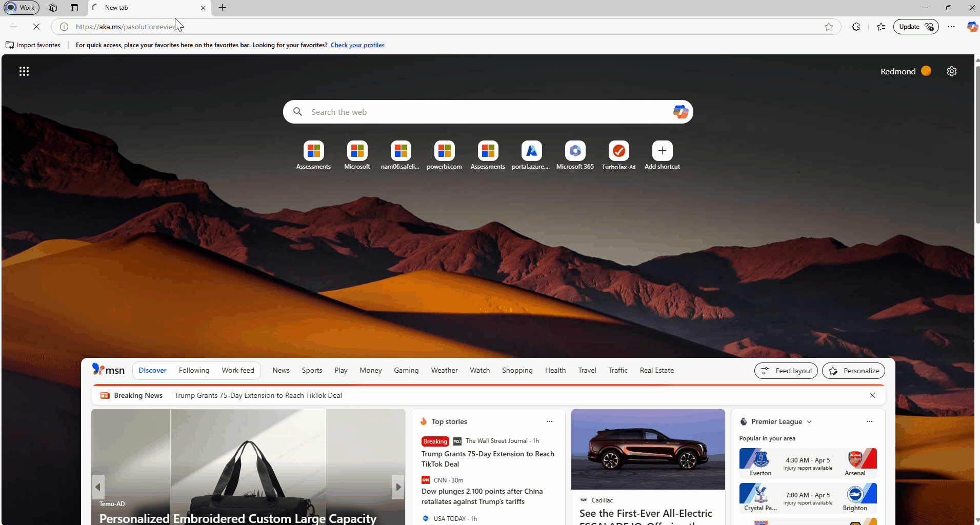Image resolution: width=980 pixels, height=525 pixels.
Task: Toggle the favorites star in the address bar
Action: tap(829, 27)
